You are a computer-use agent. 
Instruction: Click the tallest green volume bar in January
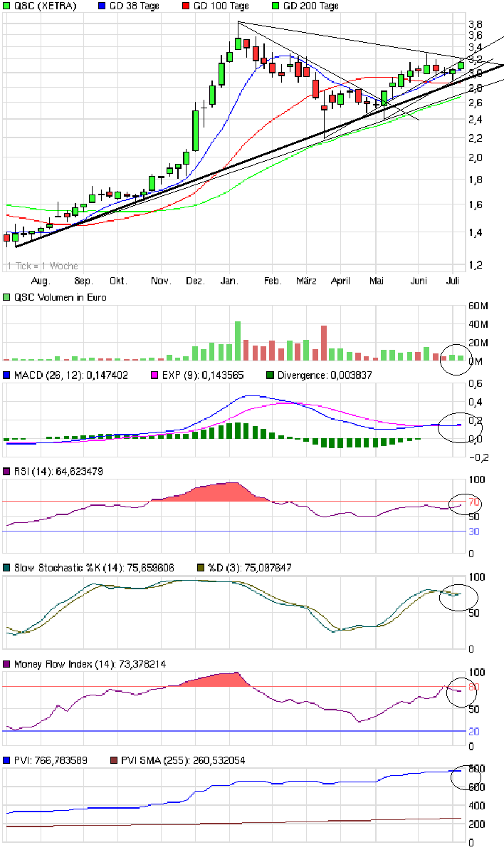pyautogui.click(x=238, y=341)
